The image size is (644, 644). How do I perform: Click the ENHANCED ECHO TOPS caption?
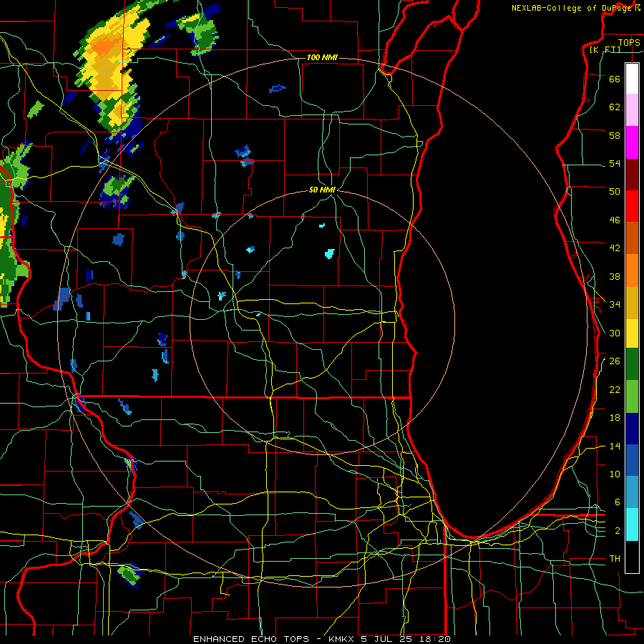251,639
